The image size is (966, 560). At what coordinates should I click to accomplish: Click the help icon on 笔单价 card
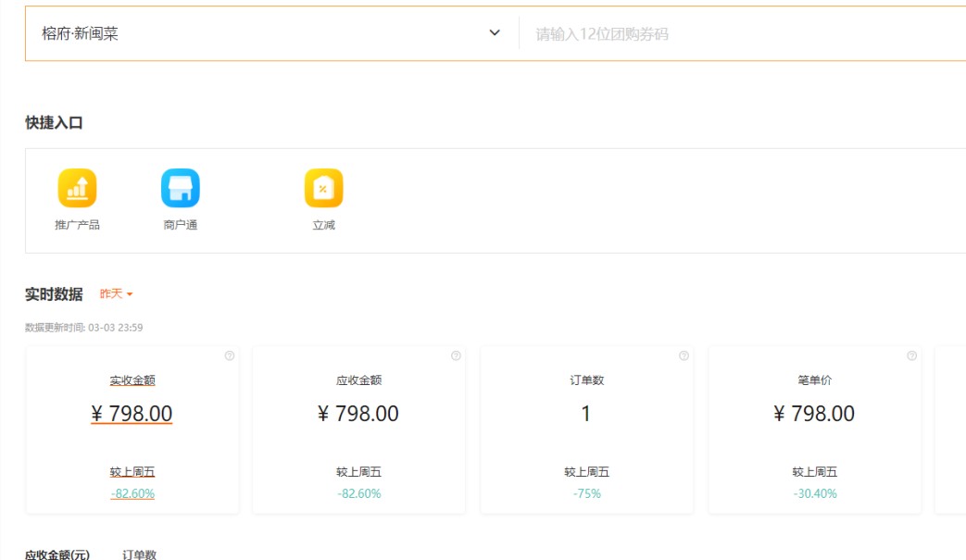click(x=911, y=355)
